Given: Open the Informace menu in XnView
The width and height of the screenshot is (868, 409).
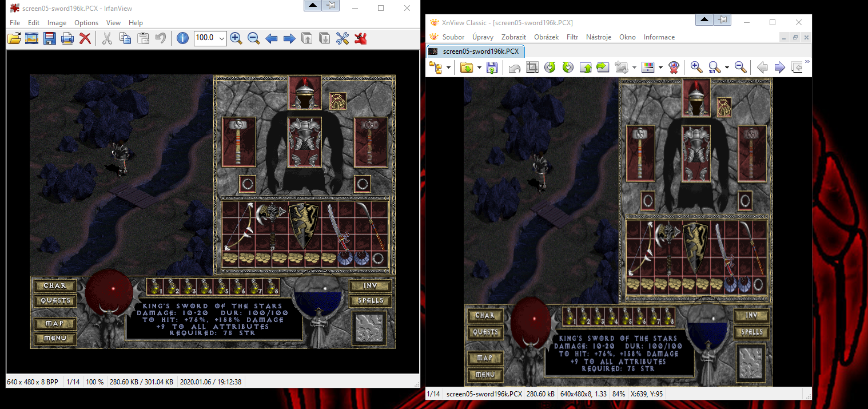Looking at the screenshot, I should (x=659, y=37).
